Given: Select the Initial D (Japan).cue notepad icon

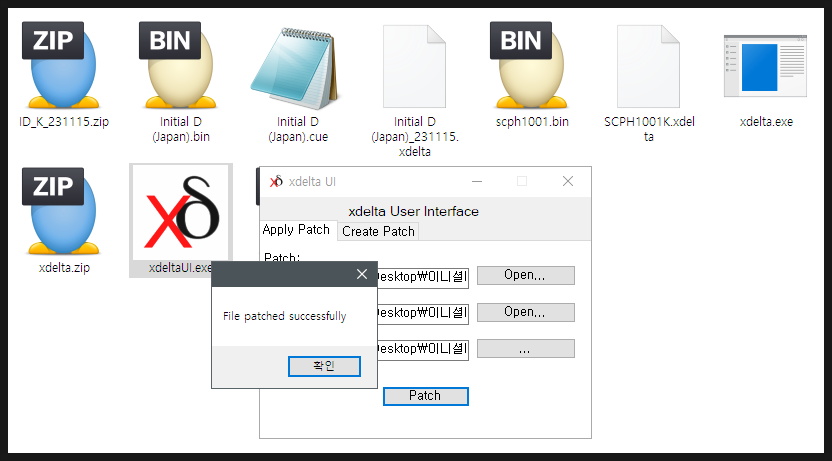Looking at the screenshot, I should click(296, 67).
